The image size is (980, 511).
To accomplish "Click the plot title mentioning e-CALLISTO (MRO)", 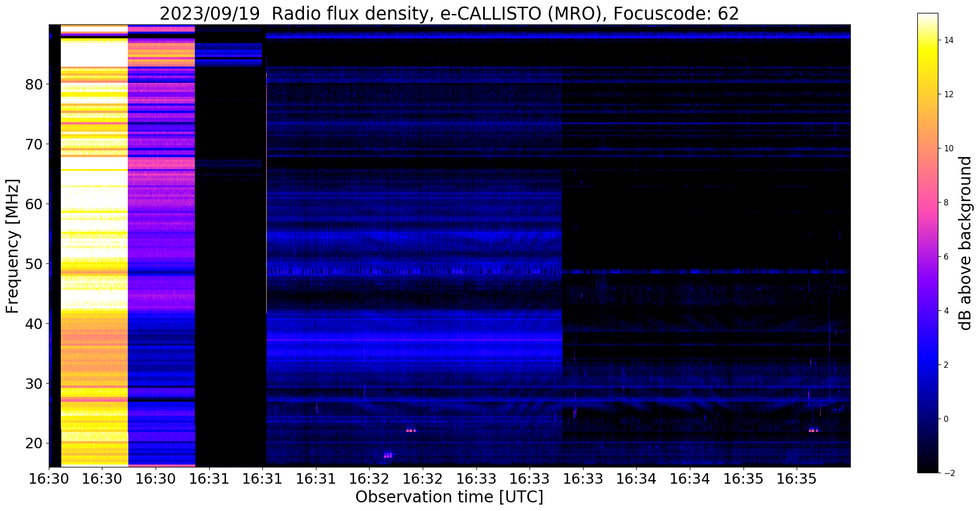I will coord(449,14).
